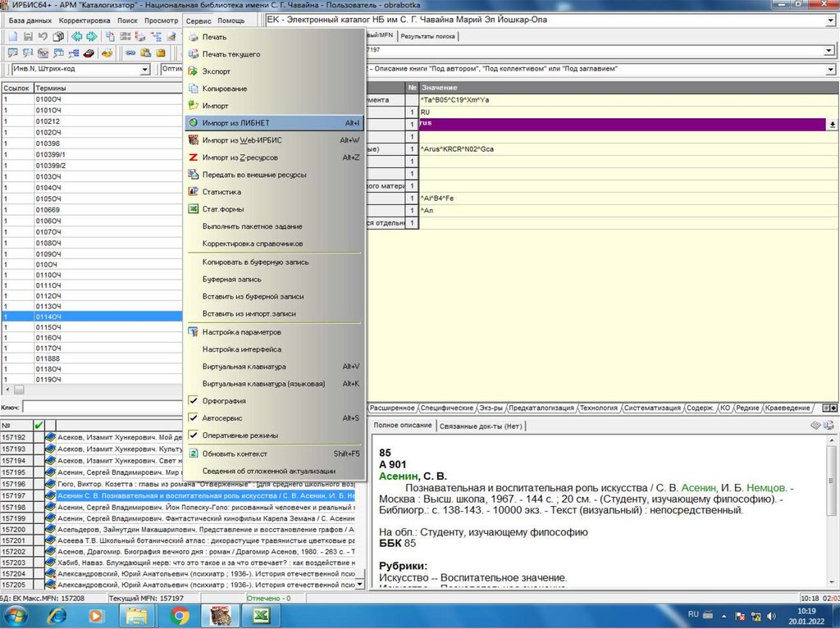This screenshot has width=840, height=629.
Task: Create a new record with blank page icon
Action: click(x=13, y=36)
